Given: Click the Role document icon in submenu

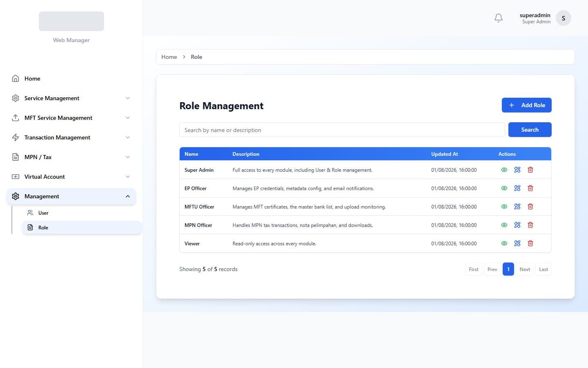Looking at the screenshot, I should click(x=30, y=227).
